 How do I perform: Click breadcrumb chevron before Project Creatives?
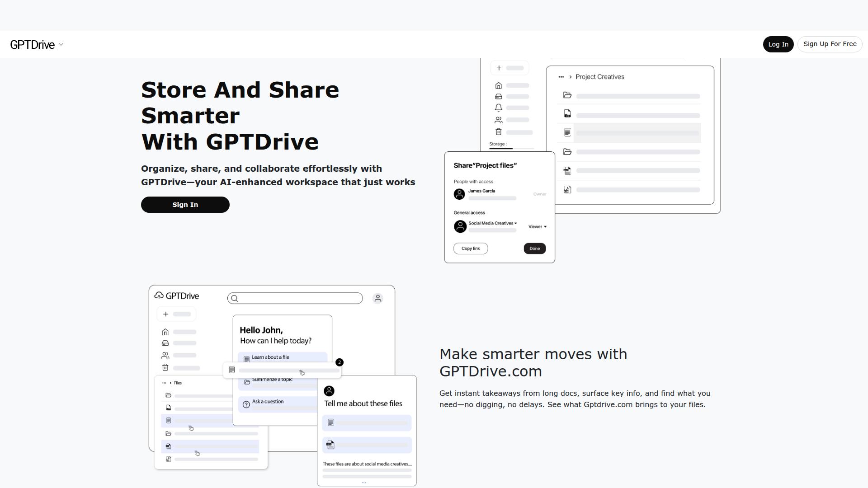[571, 77]
